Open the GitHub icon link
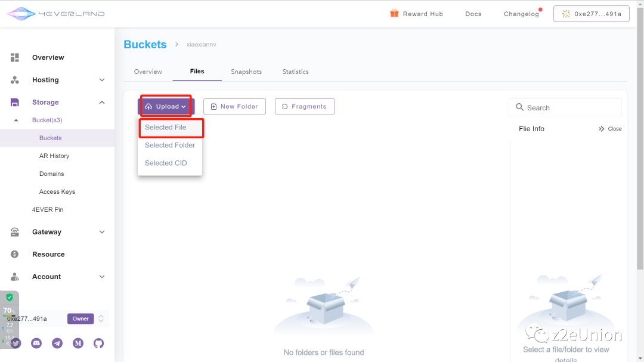 pos(98,343)
